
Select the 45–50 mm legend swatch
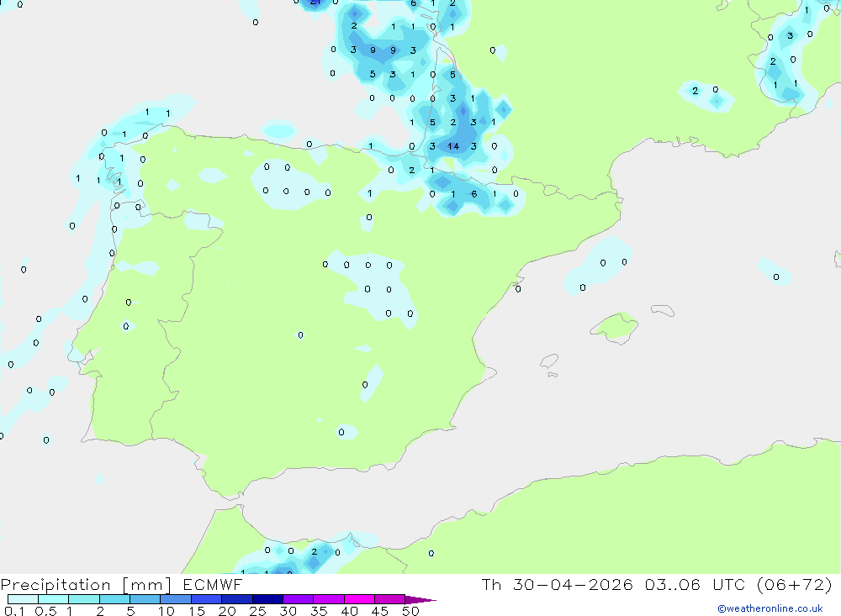click(390, 599)
